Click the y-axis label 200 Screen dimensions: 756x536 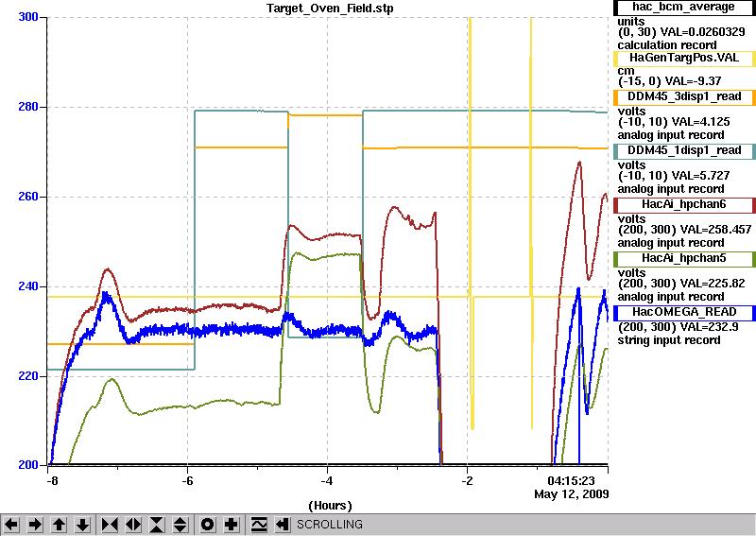coord(28,465)
